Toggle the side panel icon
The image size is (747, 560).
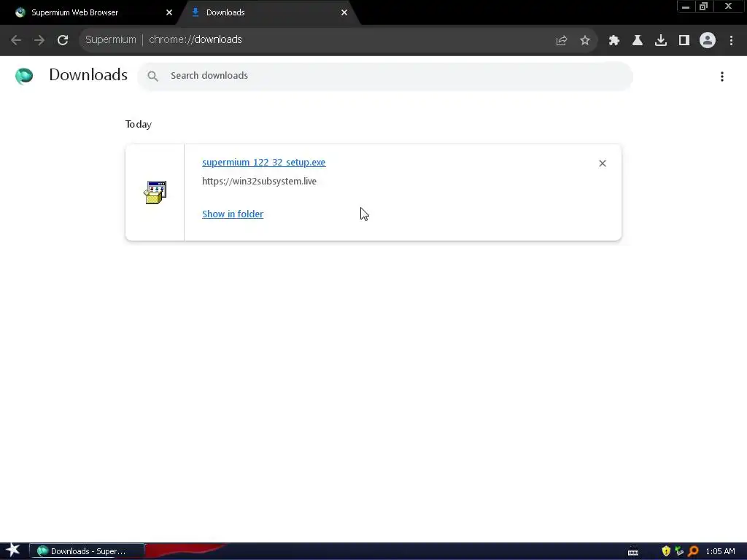click(684, 41)
